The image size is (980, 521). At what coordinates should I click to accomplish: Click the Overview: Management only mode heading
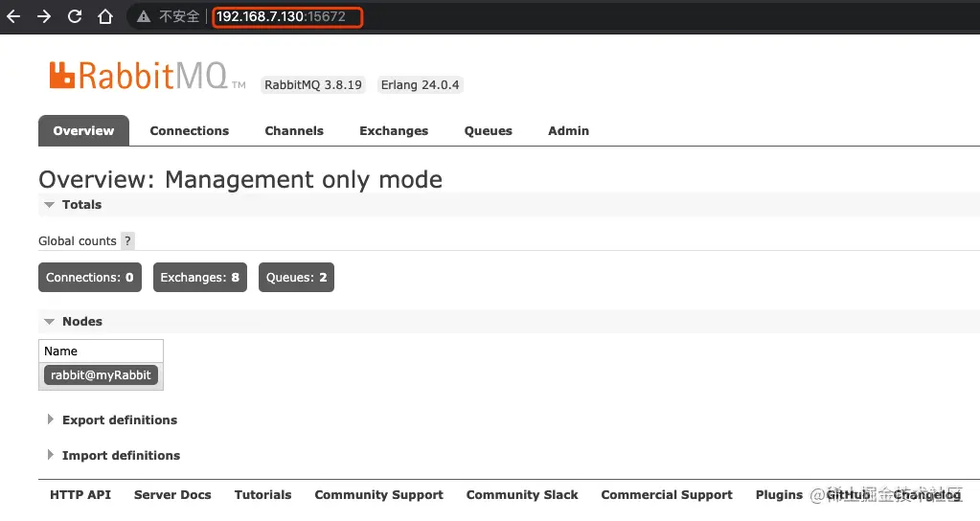(240, 179)
